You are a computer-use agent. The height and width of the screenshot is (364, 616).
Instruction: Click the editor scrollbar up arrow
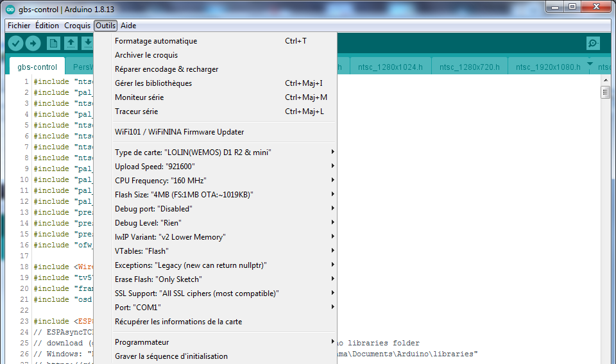click(605, 79)
